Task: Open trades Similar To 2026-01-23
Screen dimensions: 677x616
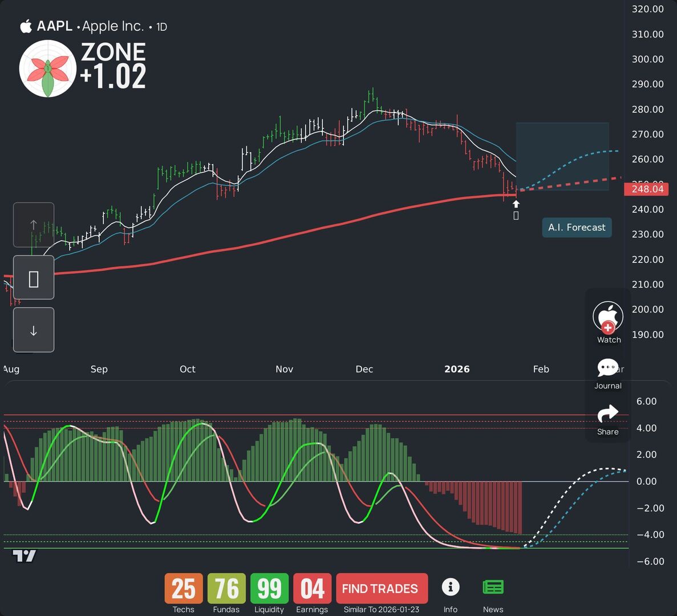Action: (x=382, y=609)
